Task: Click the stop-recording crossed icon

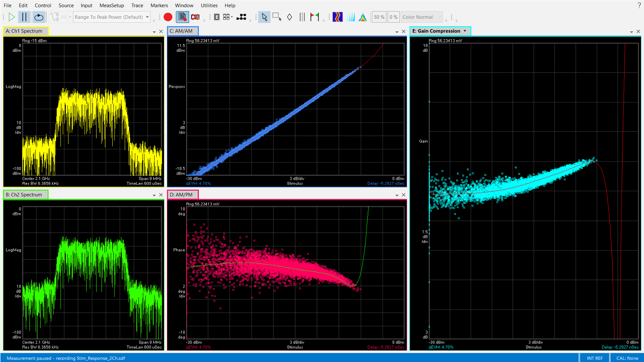Action: [x=195, y=17]
